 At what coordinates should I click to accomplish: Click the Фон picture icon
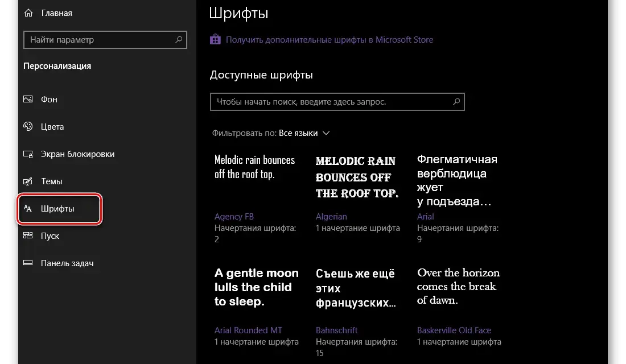coord(28,99)
